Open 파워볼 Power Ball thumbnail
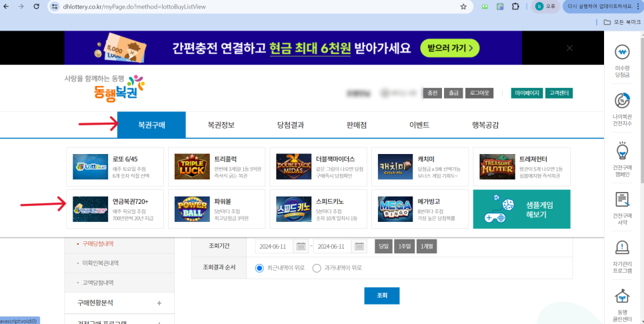 (192, 209)
